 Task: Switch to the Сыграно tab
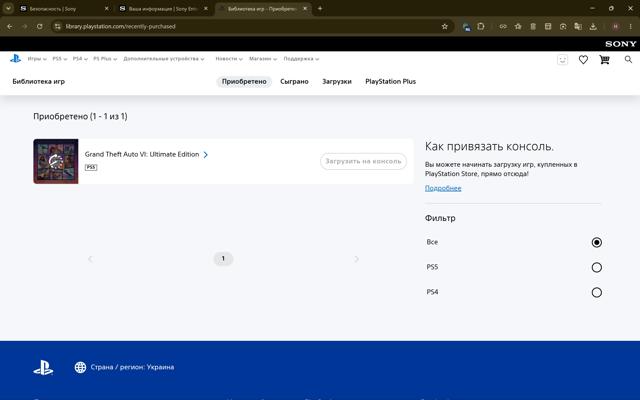pos(294,82)
